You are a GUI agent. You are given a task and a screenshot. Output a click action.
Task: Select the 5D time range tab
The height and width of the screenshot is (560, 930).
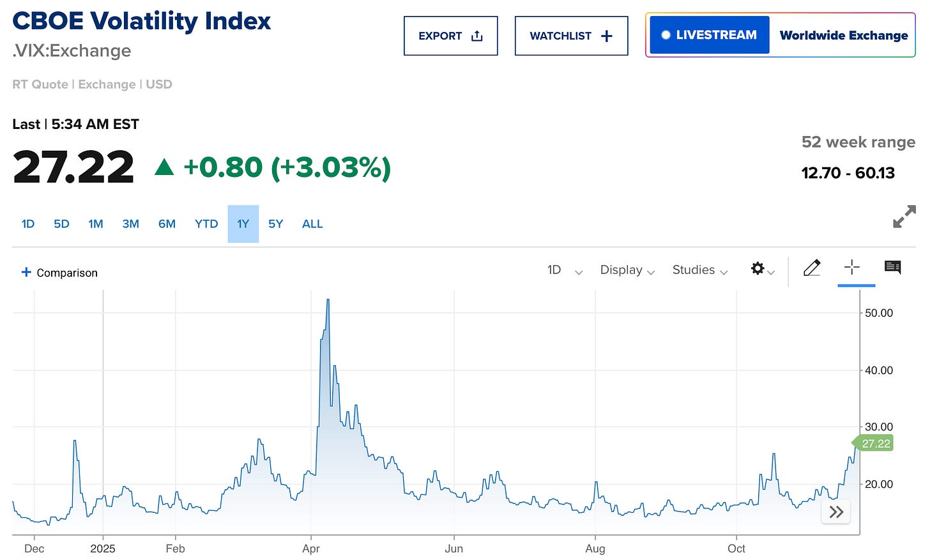tap(61, 224)
